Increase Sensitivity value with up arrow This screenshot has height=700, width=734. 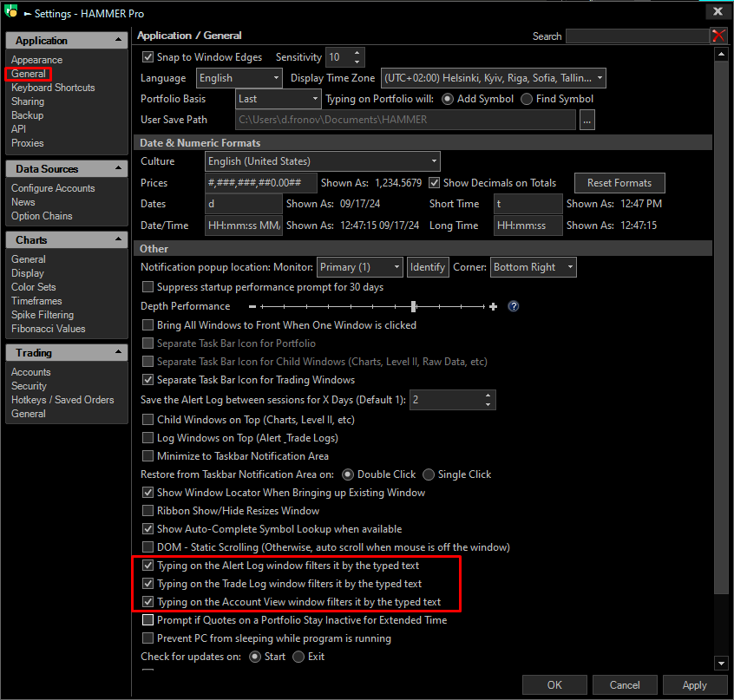point(357,52)
